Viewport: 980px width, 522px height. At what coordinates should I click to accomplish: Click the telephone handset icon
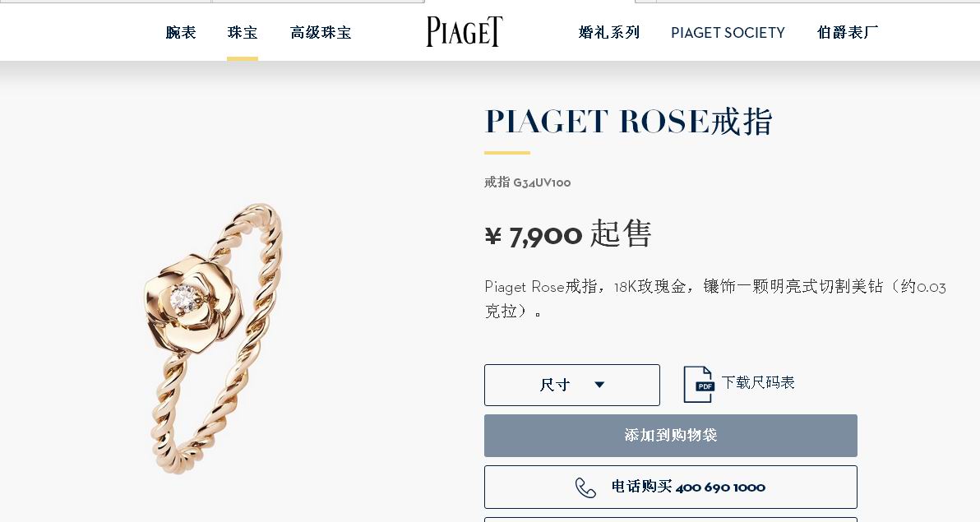tap(585, 487)
